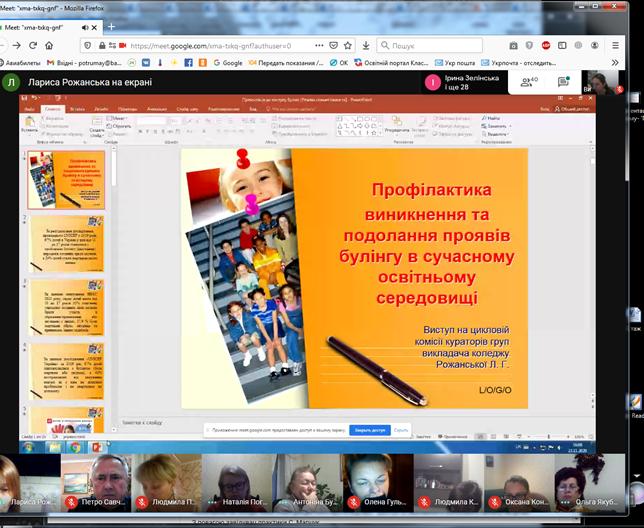Image resolution: width=644 pixels, height=528 pixels.
Task: Toggle mute on the Meet tab
Action: [x=85, y=28]
